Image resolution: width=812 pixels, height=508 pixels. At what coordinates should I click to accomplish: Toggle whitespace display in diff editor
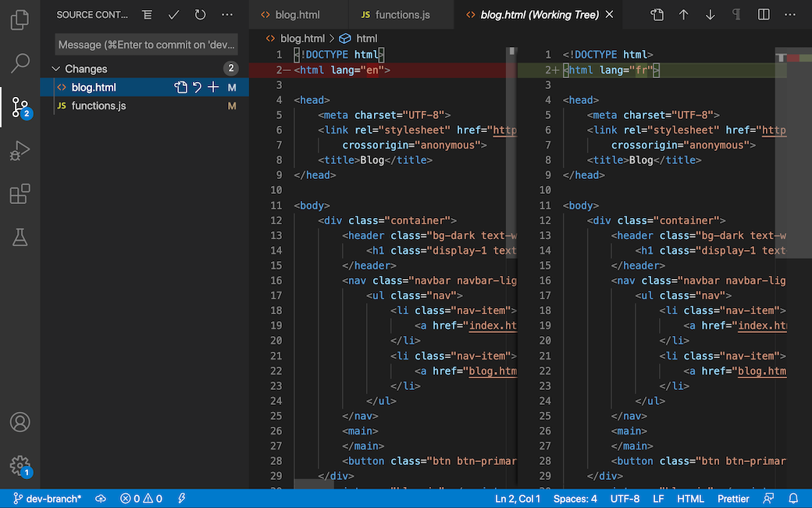[736, 15]
